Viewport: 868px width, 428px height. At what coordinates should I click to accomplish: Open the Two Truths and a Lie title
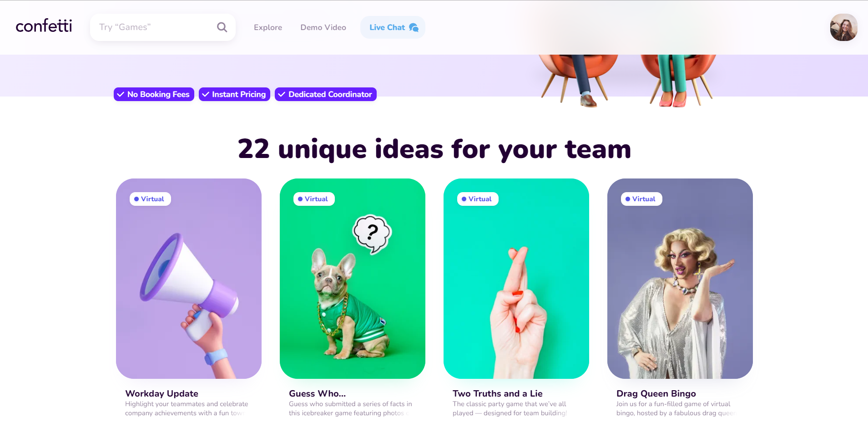pos(497,393)
